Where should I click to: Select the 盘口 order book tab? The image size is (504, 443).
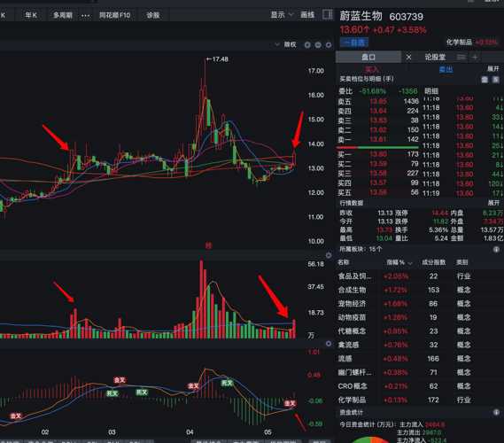(x=368, y=58)
